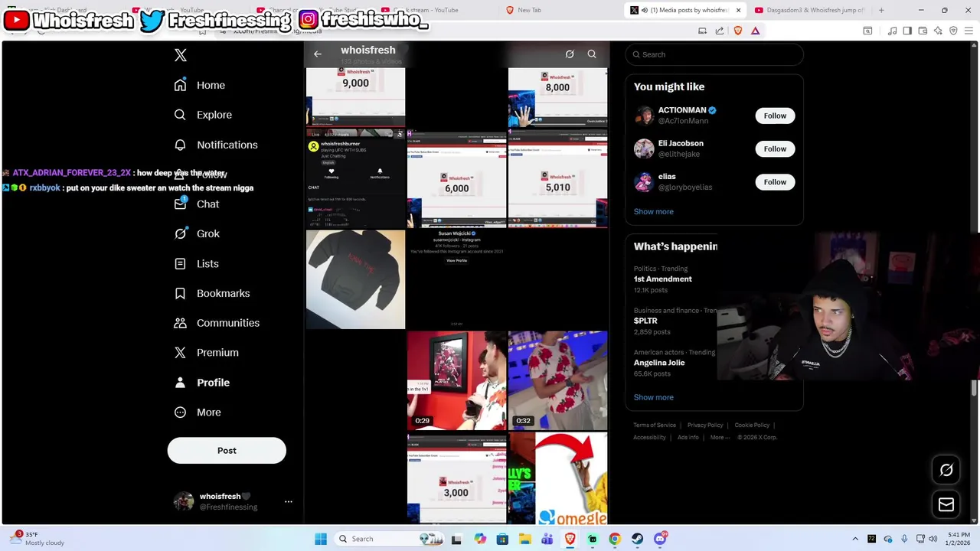Open account menu dots beside whoisfresh
The height and width of the screenshot is (551, 980).
pyautogui.click(x=289, y=502)
